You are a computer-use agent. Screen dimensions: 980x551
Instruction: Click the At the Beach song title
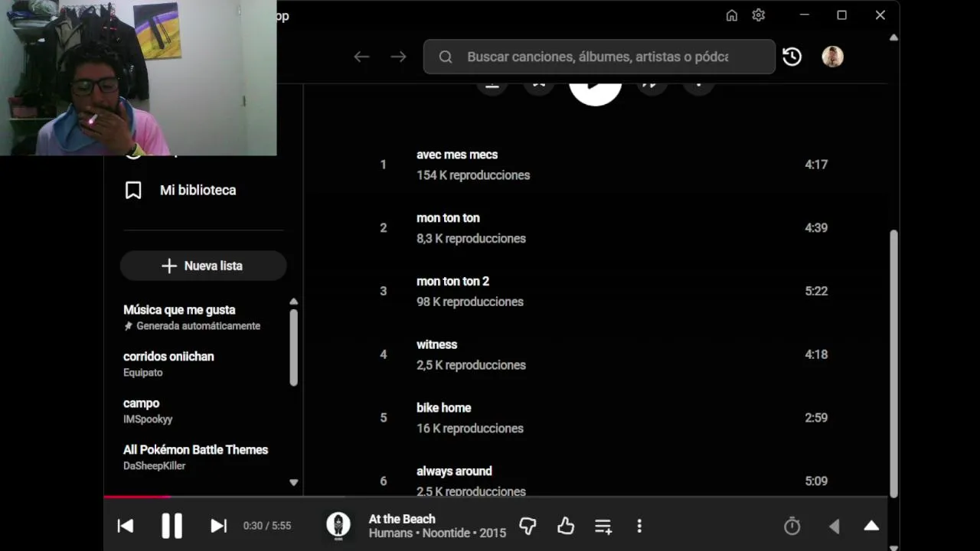coord(402,519)
